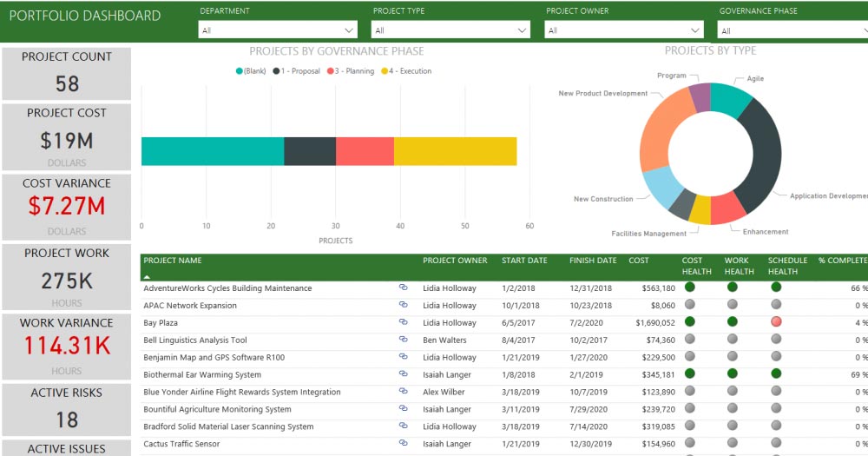Select the 3 - Planning legend item
868x456 pixels.
351,71
